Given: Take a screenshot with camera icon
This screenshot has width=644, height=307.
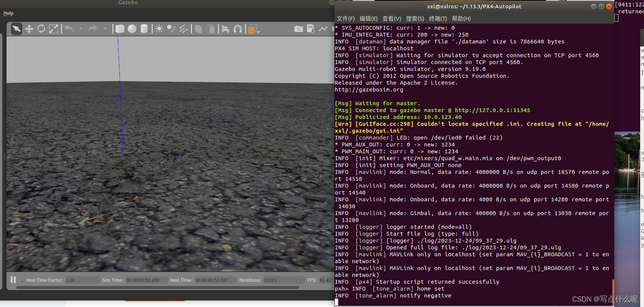Looking at the screenshot, I should tap(299, 29).
